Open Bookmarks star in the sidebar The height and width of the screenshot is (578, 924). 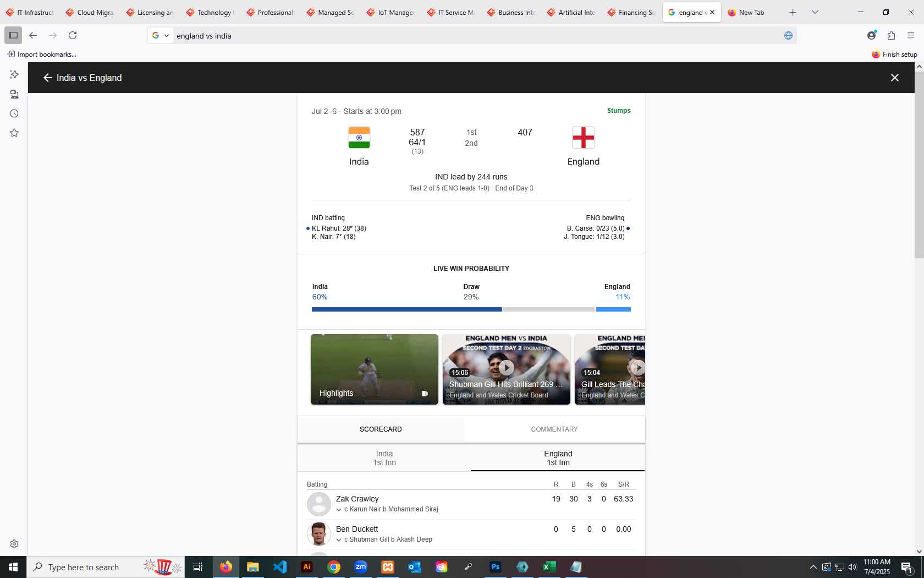[x=14, y=133]
